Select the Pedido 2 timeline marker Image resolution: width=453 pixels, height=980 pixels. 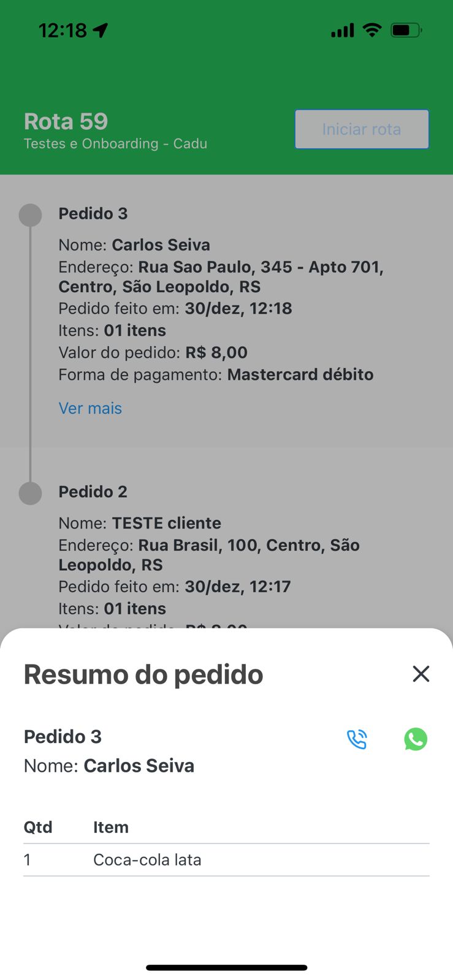[30, 493]
